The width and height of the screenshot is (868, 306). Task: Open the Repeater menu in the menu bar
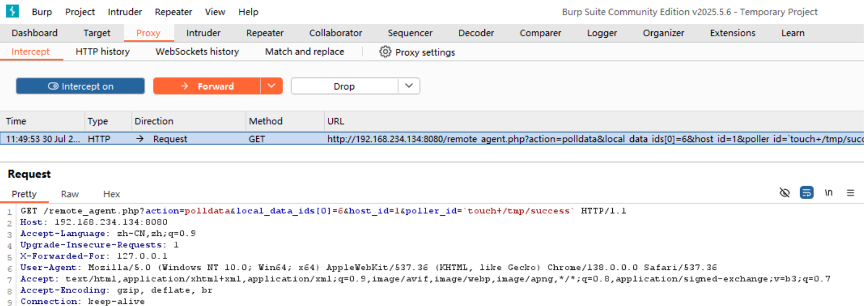pos(173,12)
